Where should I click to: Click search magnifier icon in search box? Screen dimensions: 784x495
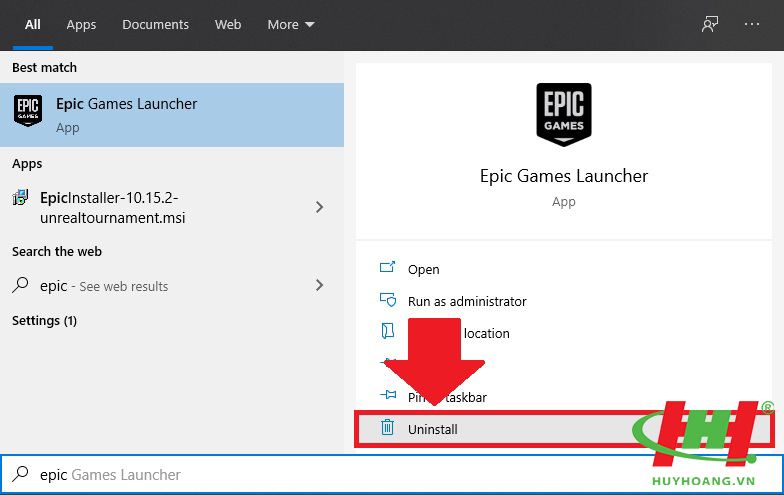[20, 473]
